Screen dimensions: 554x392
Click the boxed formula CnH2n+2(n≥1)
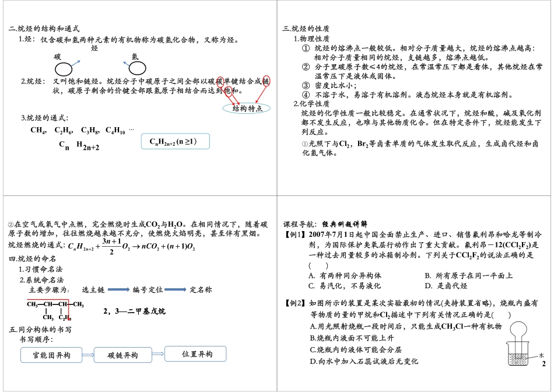coord(174,141)
